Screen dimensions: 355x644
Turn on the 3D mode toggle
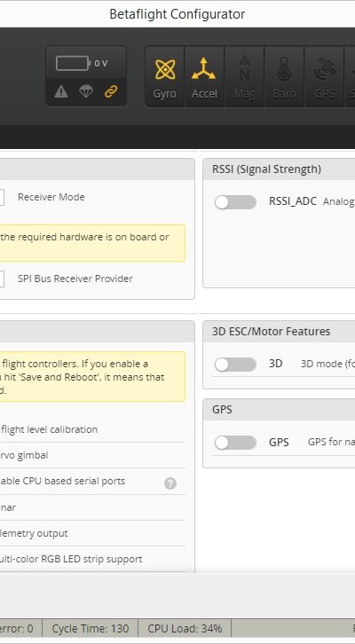(235, 365)
